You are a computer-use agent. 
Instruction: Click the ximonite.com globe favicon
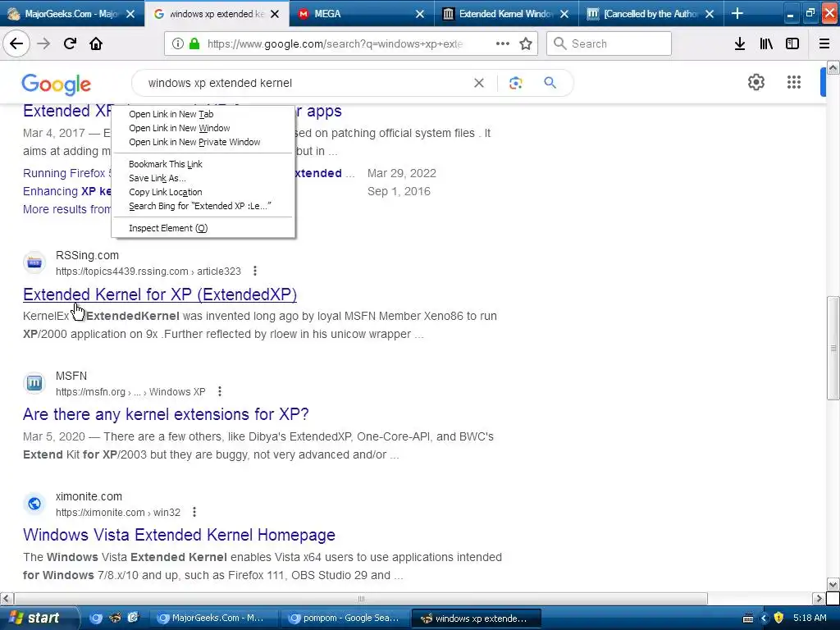click(34, 504)
